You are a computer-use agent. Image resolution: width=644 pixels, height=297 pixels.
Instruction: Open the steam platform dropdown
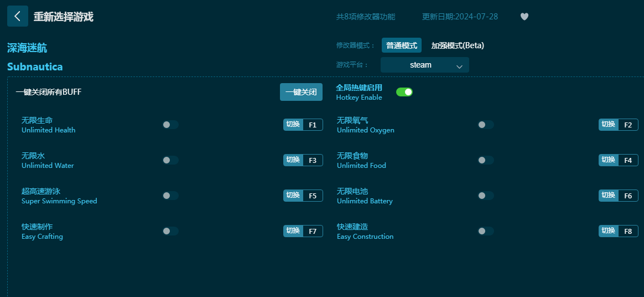[x=425, y=65]
